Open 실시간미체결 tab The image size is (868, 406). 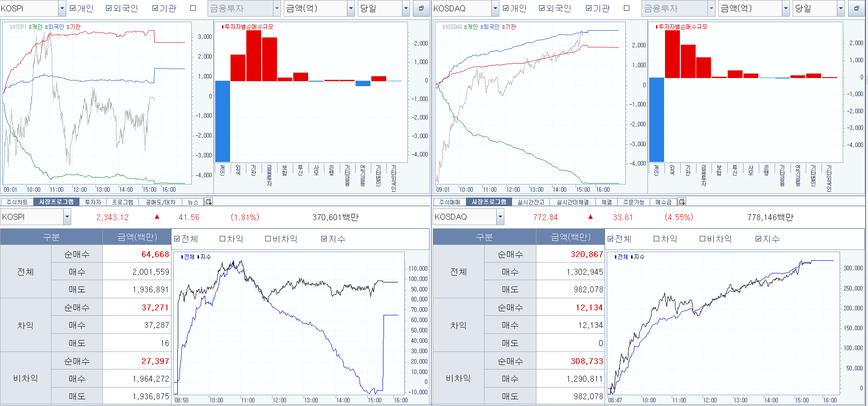click(x=573, y=202)
